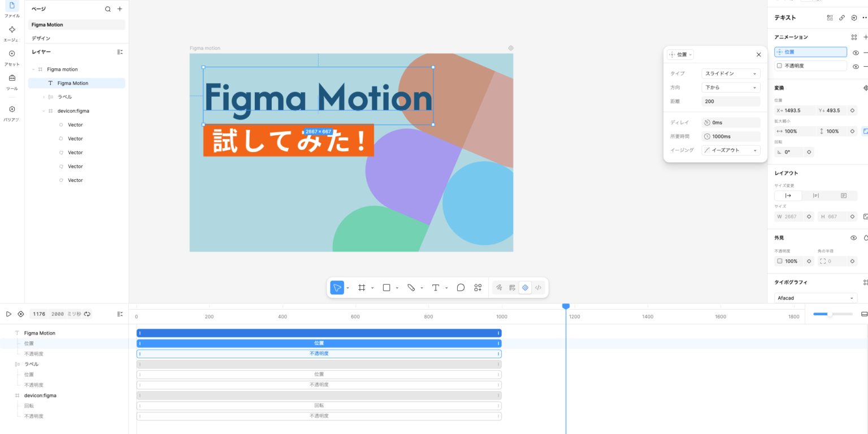868x434 pixels.
Task: Switch to Draw mode
Action: pyautogui.click(x=499, y=288)
